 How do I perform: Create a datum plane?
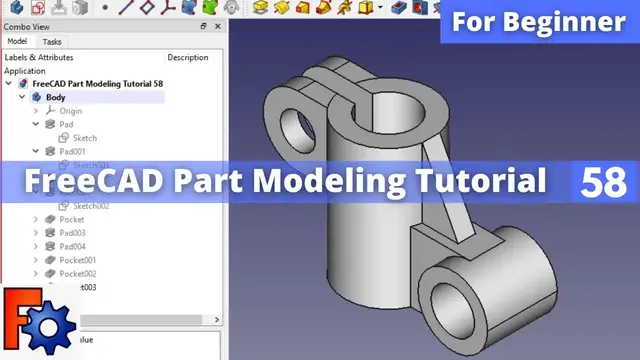pyautogui.click(x=147, y=7)
